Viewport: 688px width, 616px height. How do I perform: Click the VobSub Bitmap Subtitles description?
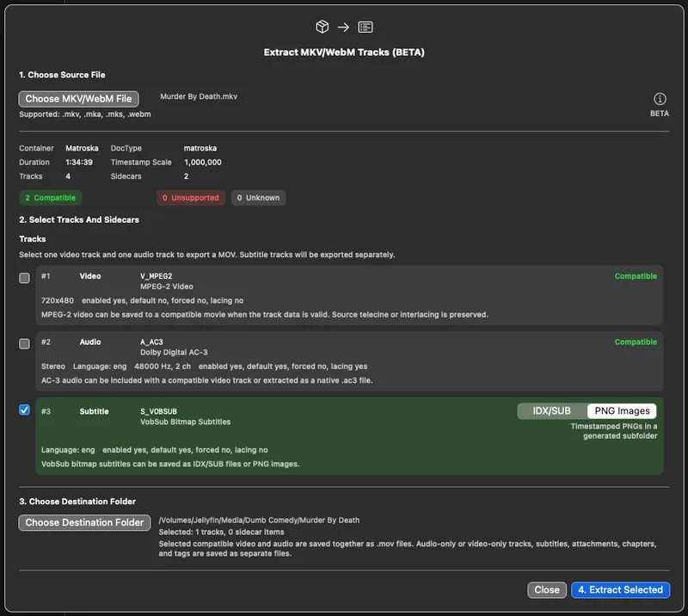[x=185, y=422]
